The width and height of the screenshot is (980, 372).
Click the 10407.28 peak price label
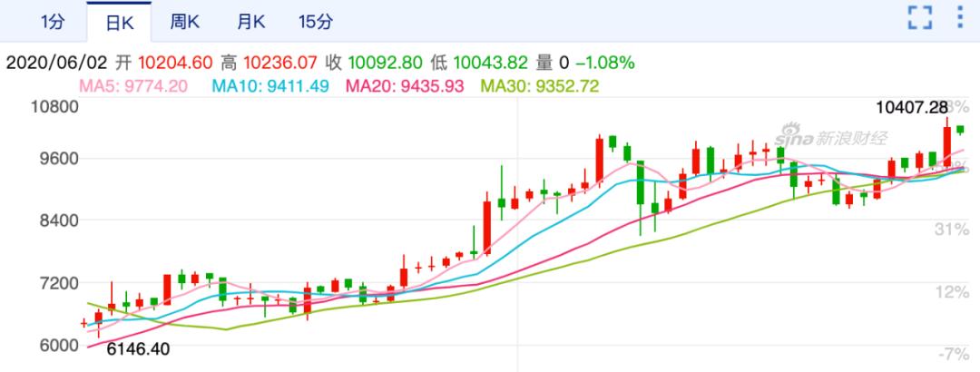pos(912,108)
